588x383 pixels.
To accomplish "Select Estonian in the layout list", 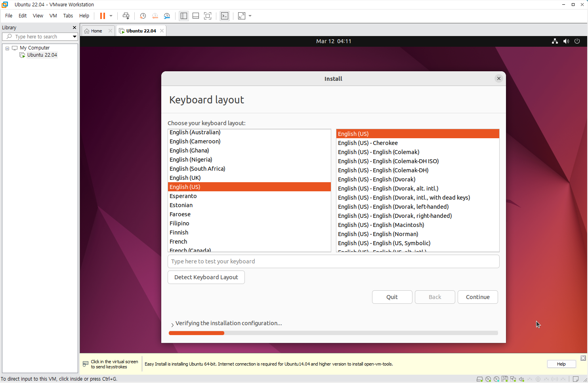I will pyautogui.click(x=249, y=205).
